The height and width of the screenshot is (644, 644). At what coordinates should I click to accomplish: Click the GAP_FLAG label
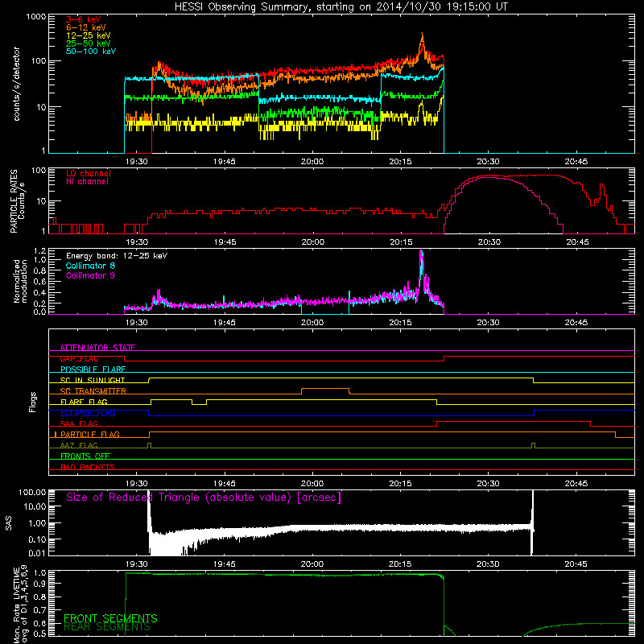(79, 358)
